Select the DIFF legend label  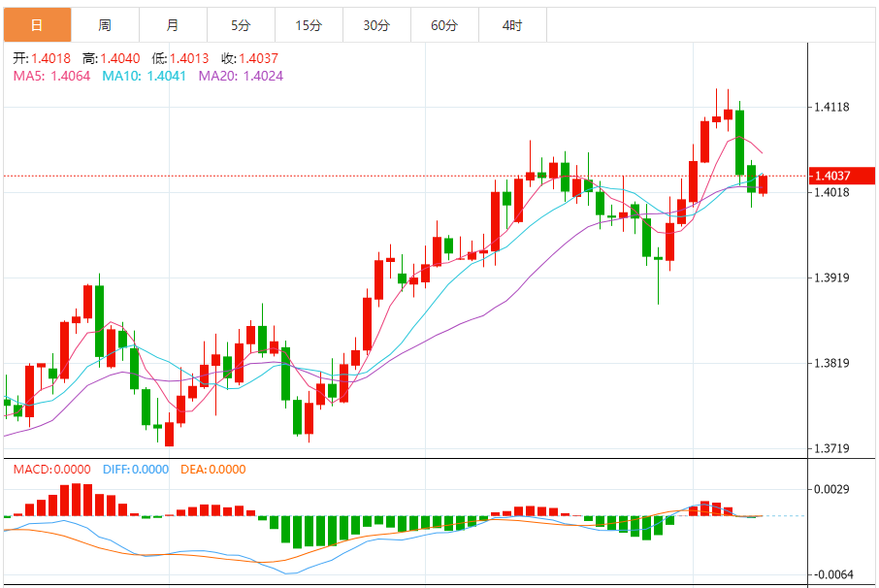(x=136, y=470)
